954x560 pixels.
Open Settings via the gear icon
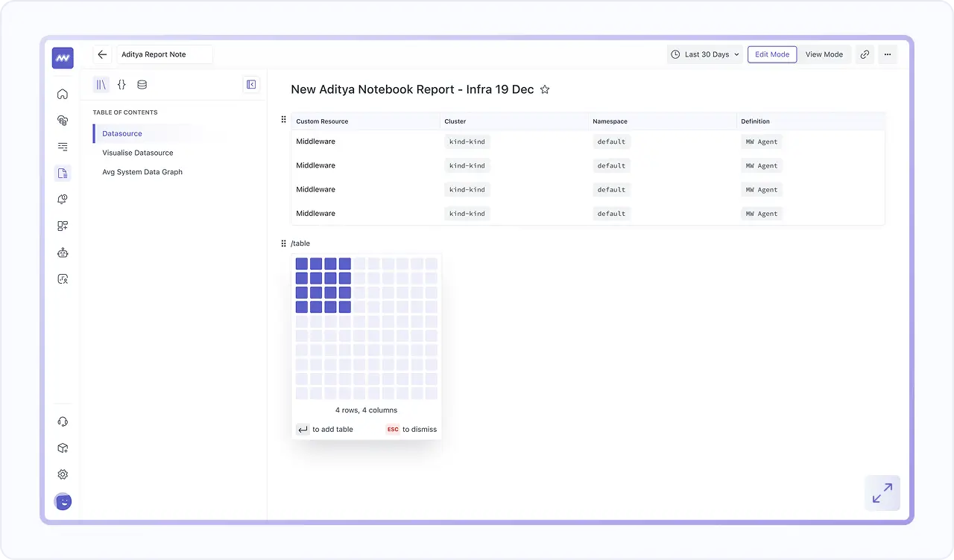[x=63, y=474]
